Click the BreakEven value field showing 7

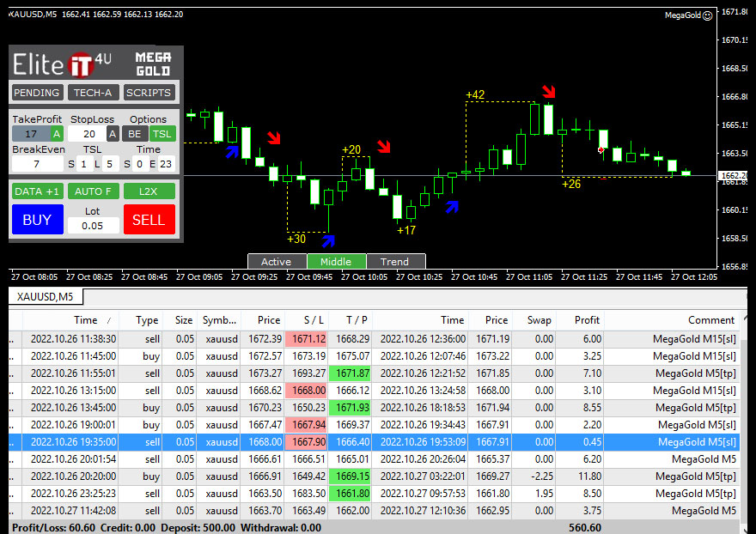(37, 164)
